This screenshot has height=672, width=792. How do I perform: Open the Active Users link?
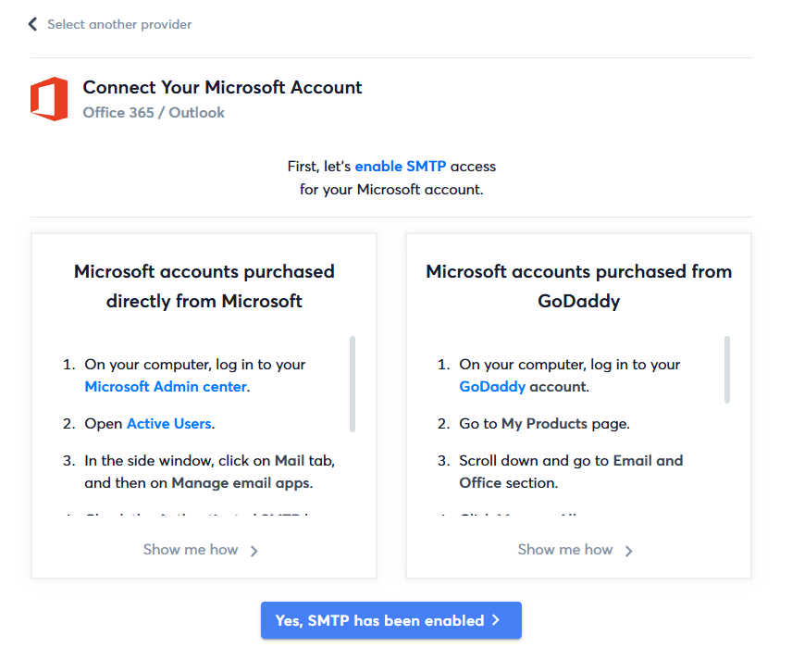169,424
